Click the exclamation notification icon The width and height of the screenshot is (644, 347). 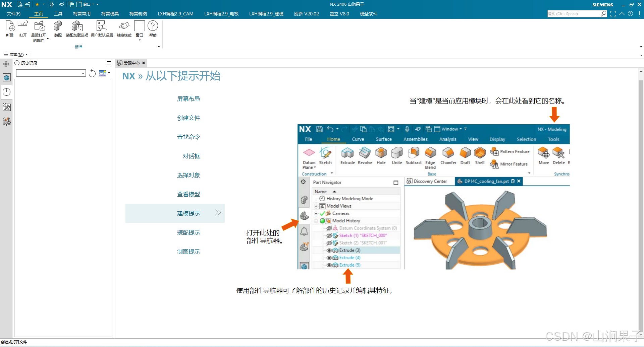coord(639,14)
